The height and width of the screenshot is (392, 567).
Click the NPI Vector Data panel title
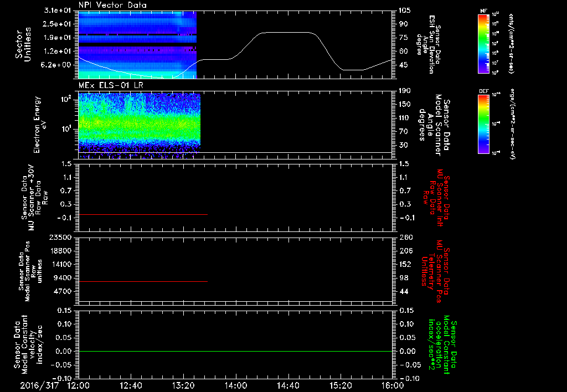[112, 5]
